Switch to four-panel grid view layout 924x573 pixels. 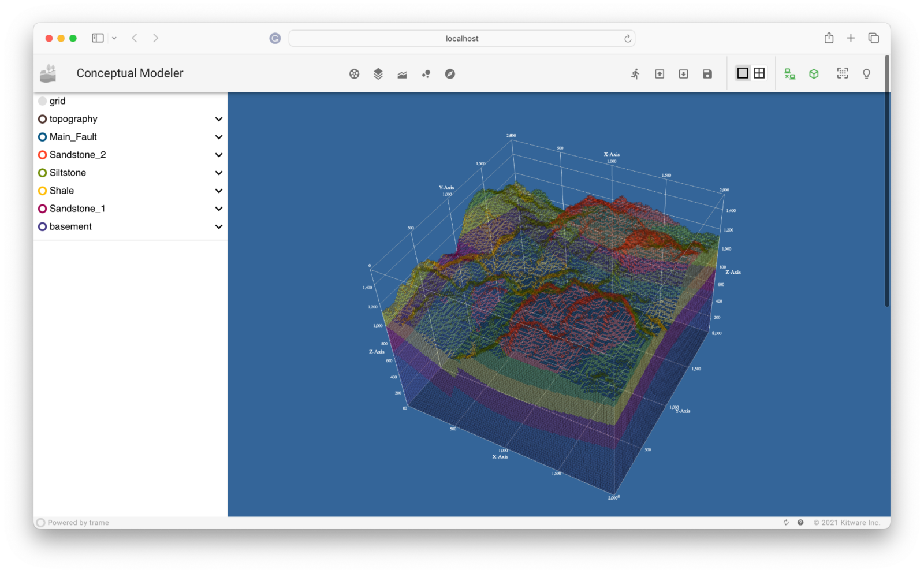759,73
